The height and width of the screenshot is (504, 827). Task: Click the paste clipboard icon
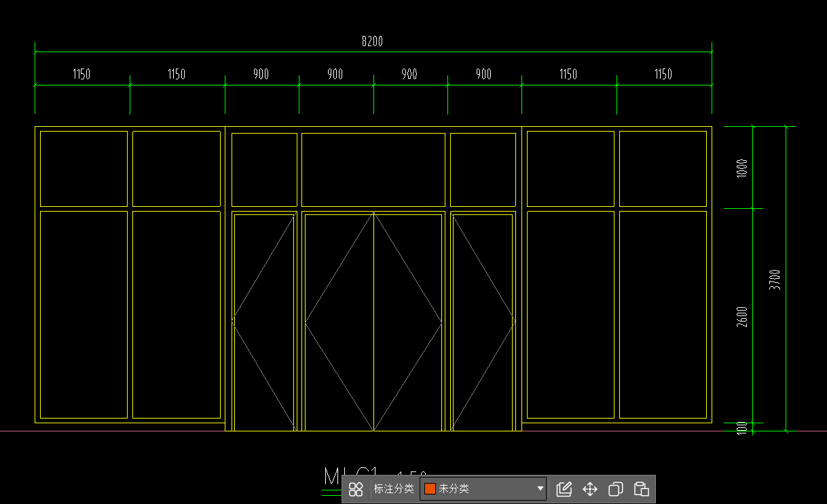642,489
